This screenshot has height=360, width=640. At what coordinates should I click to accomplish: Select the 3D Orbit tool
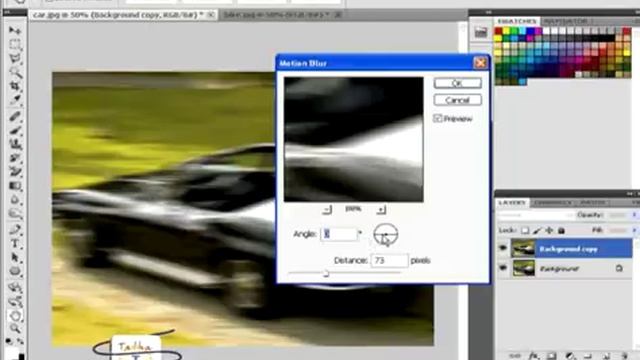[15, 302]
